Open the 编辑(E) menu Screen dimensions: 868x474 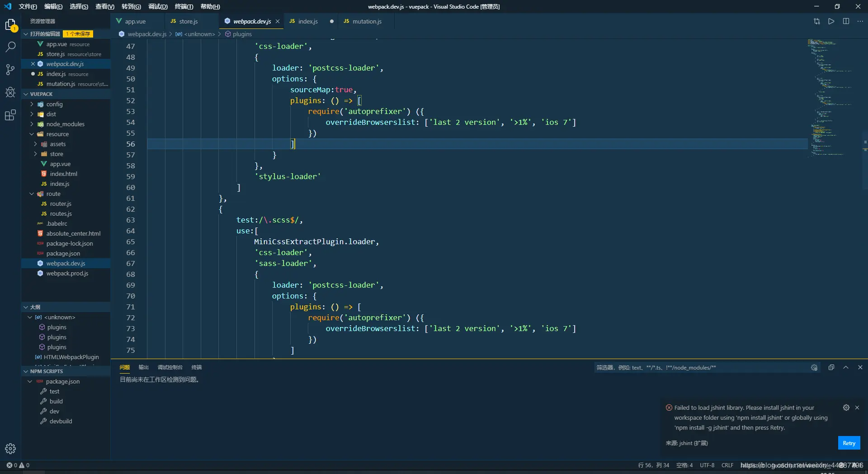[x=53, y=6]
